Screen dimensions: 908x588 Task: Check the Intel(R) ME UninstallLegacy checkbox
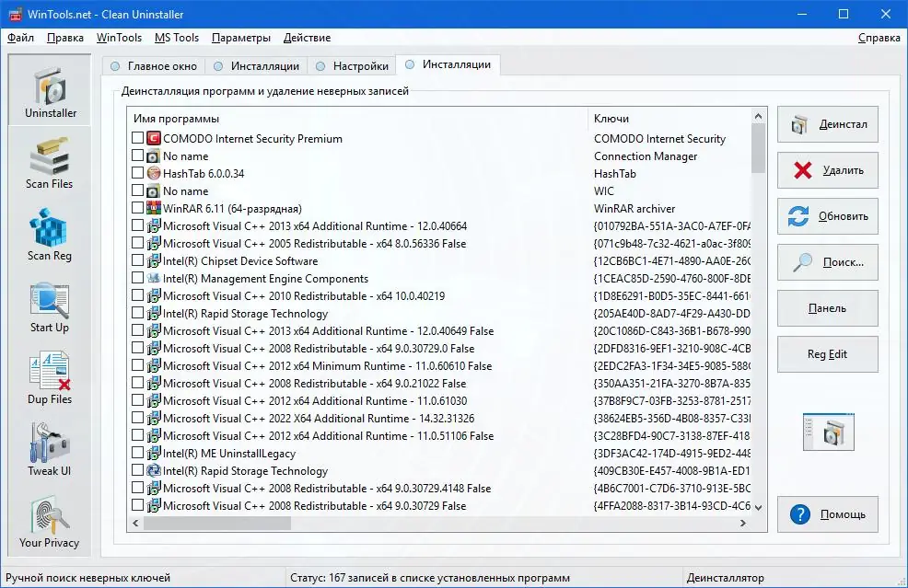pos(137,452)
